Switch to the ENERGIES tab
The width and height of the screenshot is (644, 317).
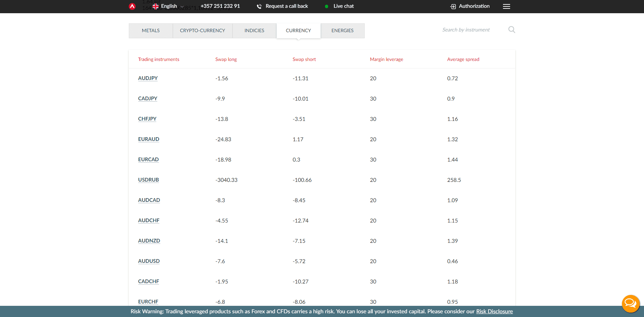[x=343, y=30]
